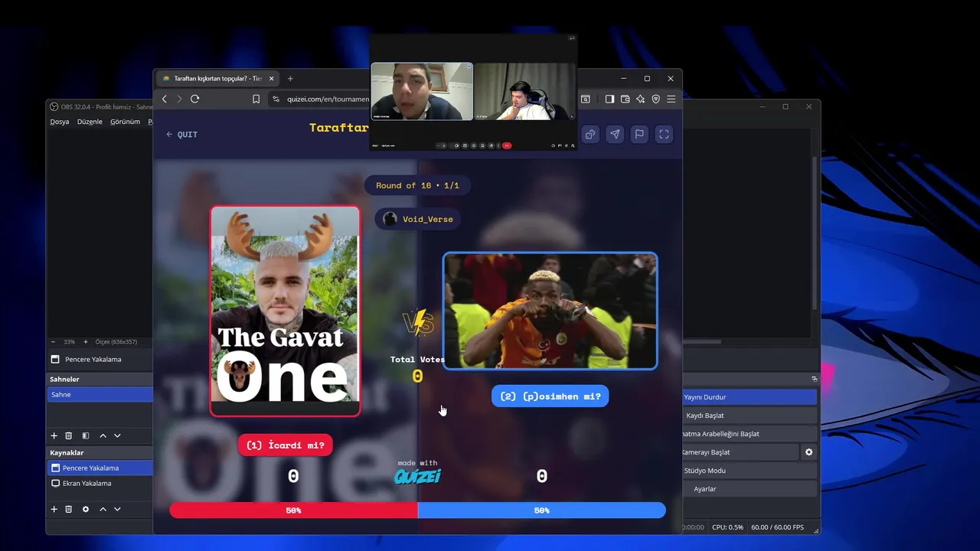
Task: Choose The Gavat One image card
Action: point(285,311)
